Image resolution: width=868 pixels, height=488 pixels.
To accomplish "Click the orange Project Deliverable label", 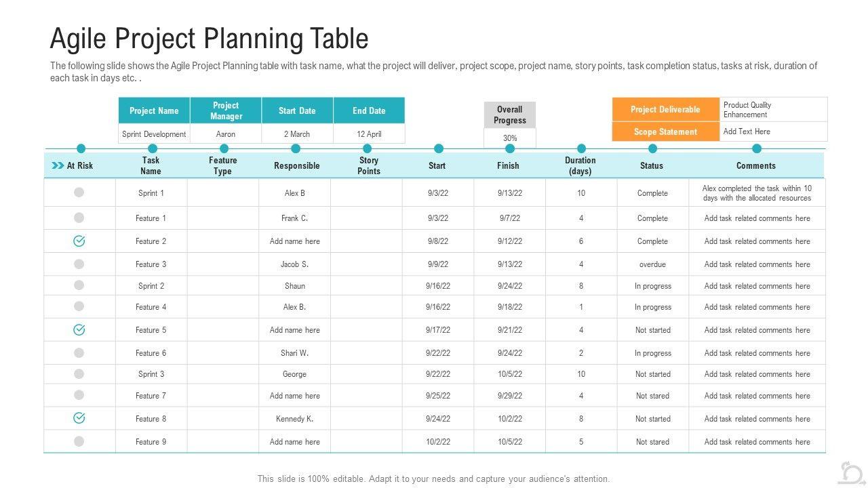I will [665, 109].
